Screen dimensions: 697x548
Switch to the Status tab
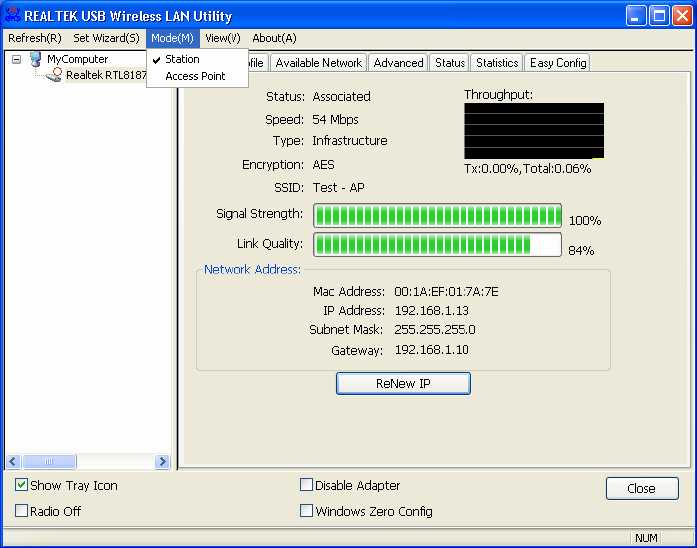click(x=450, y=63)
